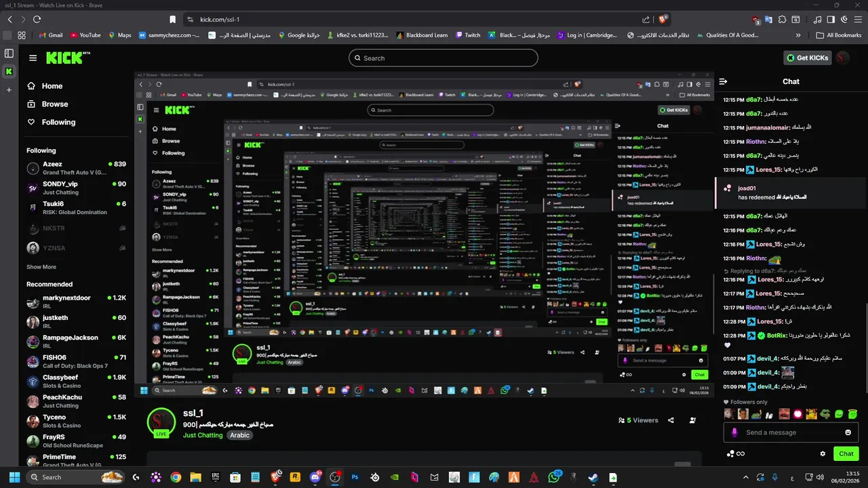The height and width of the screenshot is (488, 868).
Task: Click the address bar URL kick.com/ssl-1
Action: pos(220,20)
